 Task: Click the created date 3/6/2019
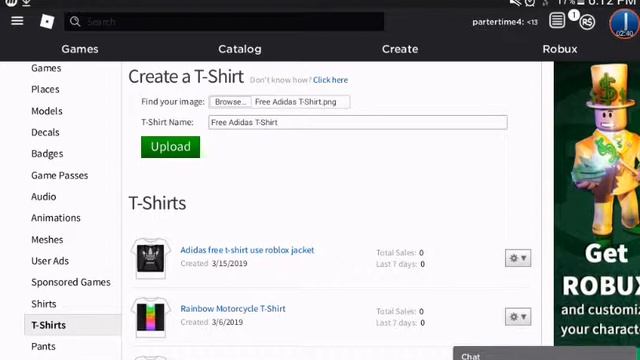(x=227, y=322)
